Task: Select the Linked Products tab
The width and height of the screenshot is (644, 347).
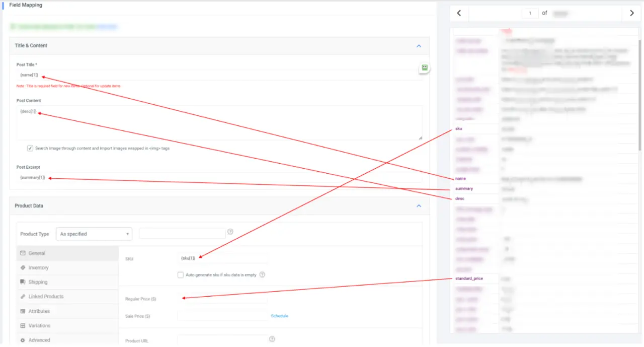Action: [46, 297]
